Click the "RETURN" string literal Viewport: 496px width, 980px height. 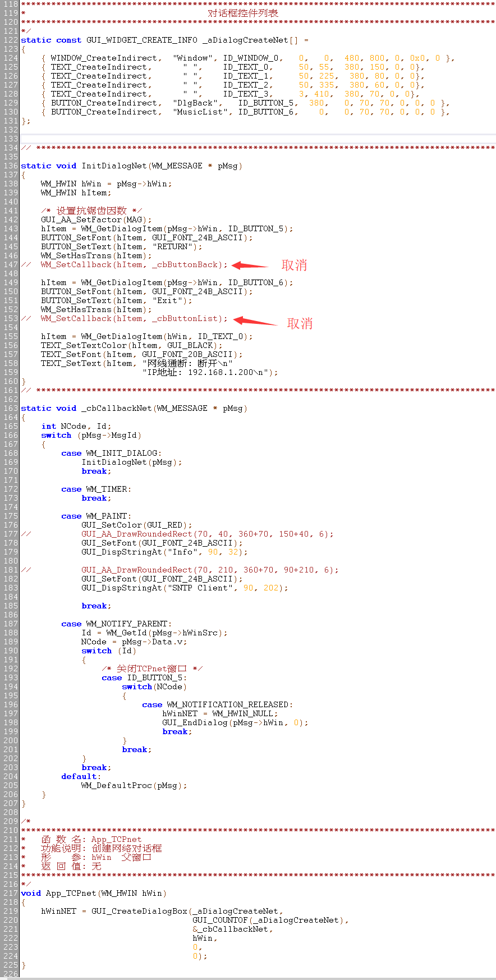point(172,247)
